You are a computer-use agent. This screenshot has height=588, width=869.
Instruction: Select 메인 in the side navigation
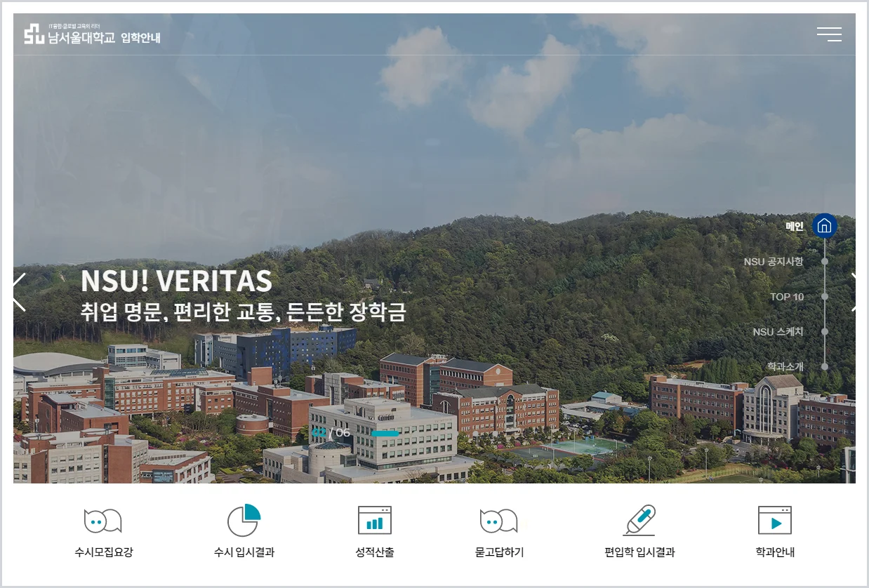pos(795,226)
